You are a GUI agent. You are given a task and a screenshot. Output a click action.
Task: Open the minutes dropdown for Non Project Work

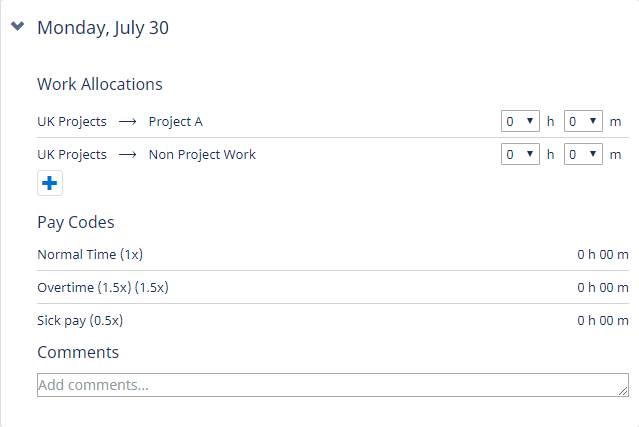583,154
